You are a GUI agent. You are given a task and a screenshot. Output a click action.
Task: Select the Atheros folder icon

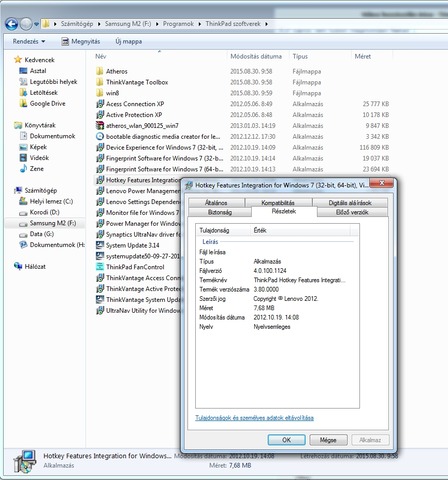coord(100,71)
